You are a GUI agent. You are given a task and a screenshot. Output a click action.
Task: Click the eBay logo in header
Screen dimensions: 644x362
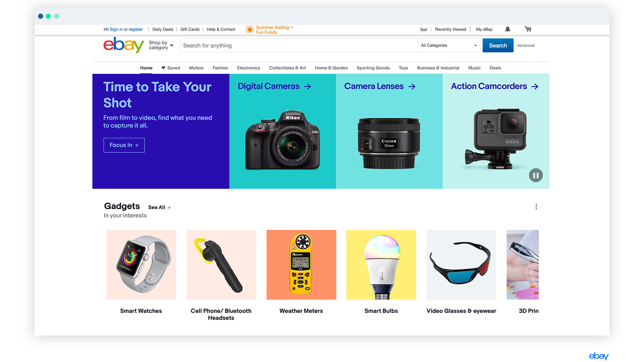tap(124, 45)
